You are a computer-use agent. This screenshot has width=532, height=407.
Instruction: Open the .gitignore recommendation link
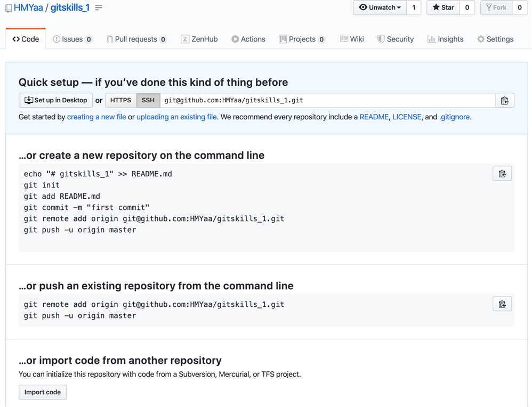pos(455,117)
